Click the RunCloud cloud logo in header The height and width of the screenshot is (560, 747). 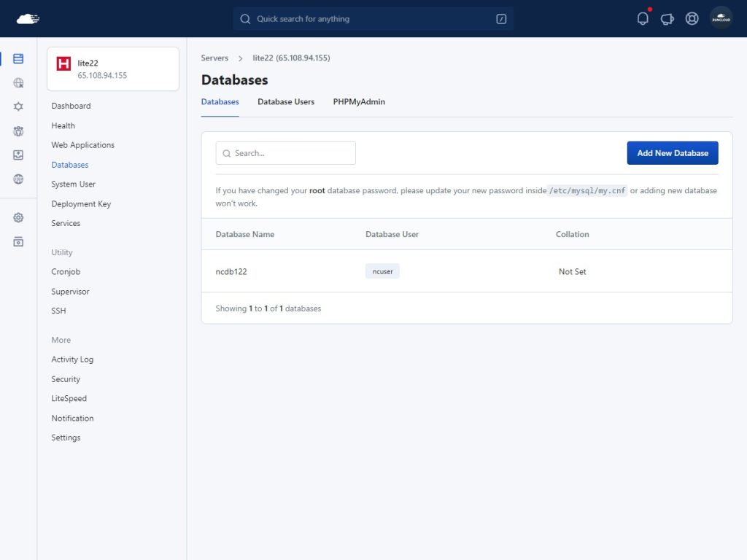tap(28, 19)
